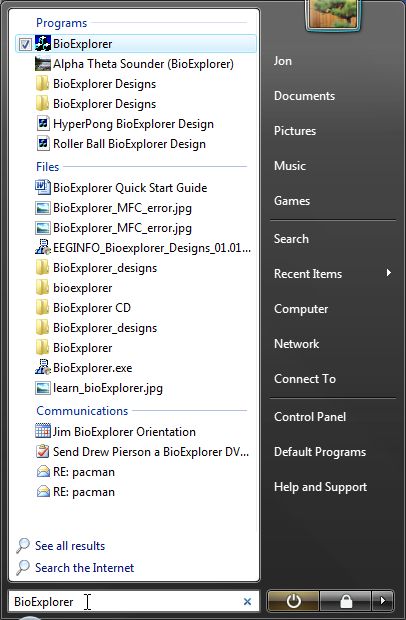Click the See all results link
The width and height of the screenshot is (406, 620).
(70, 546)
